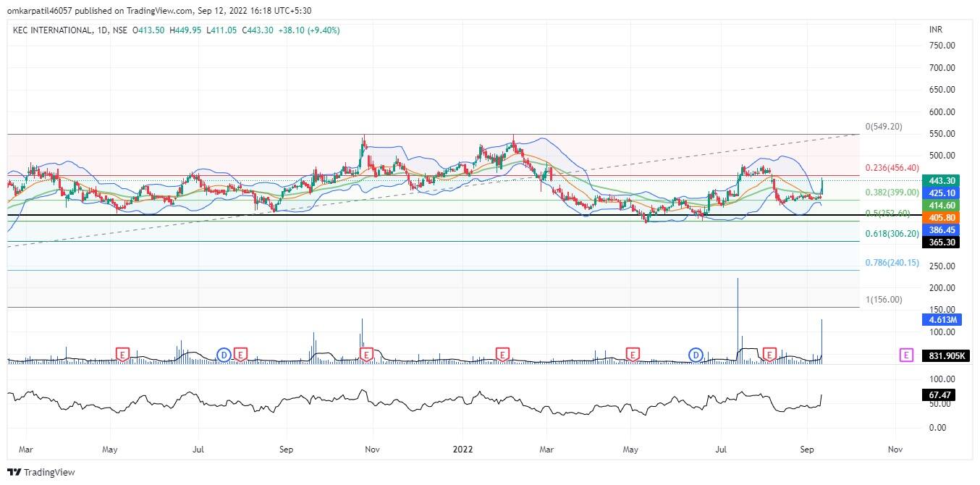980x485 pixels.
Task: Click the earnings E marker in early 2022
Action: (502, 354)
